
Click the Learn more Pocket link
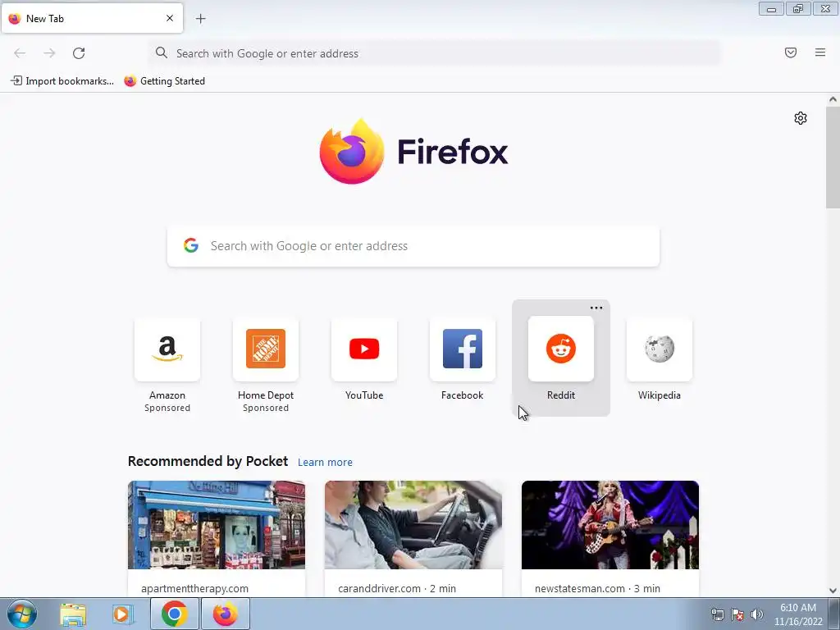click(x=325, y=462)
